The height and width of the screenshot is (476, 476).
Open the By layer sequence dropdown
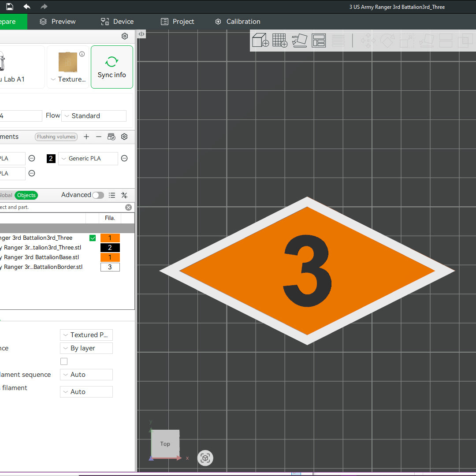point(86,348)
